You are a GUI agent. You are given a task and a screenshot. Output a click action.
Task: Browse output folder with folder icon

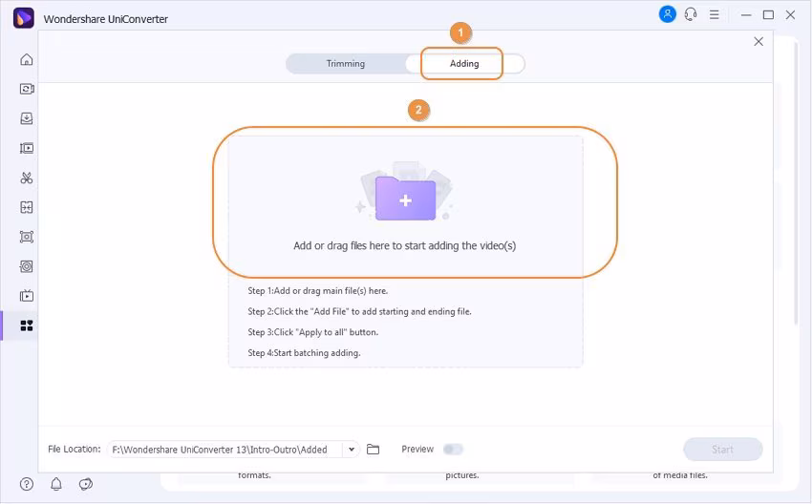(373, 450)
